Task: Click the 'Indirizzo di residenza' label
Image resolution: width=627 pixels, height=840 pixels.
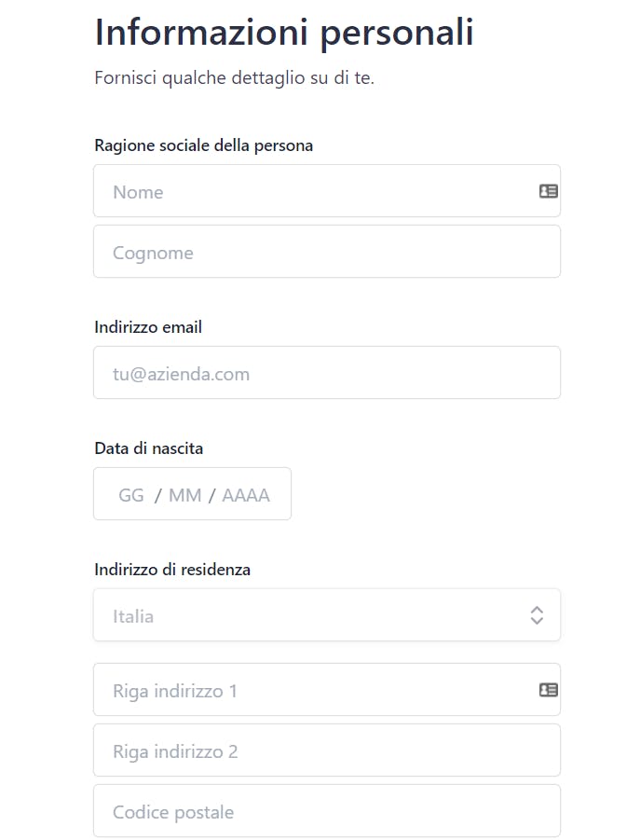Action: click(x=172, y=570)
